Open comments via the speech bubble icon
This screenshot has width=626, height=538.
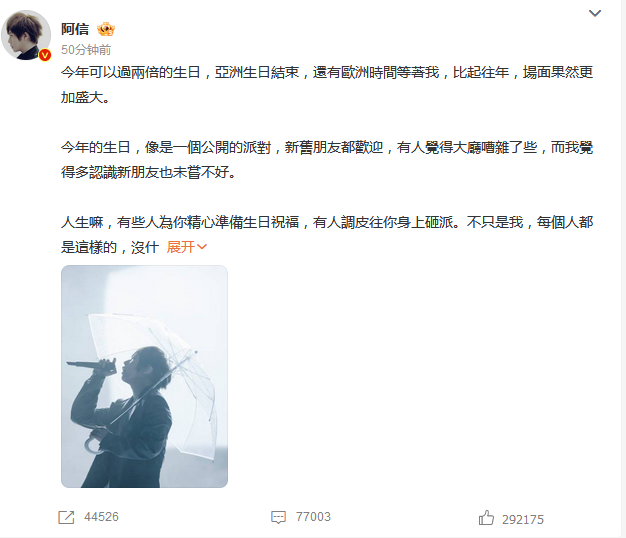[278, 517]
